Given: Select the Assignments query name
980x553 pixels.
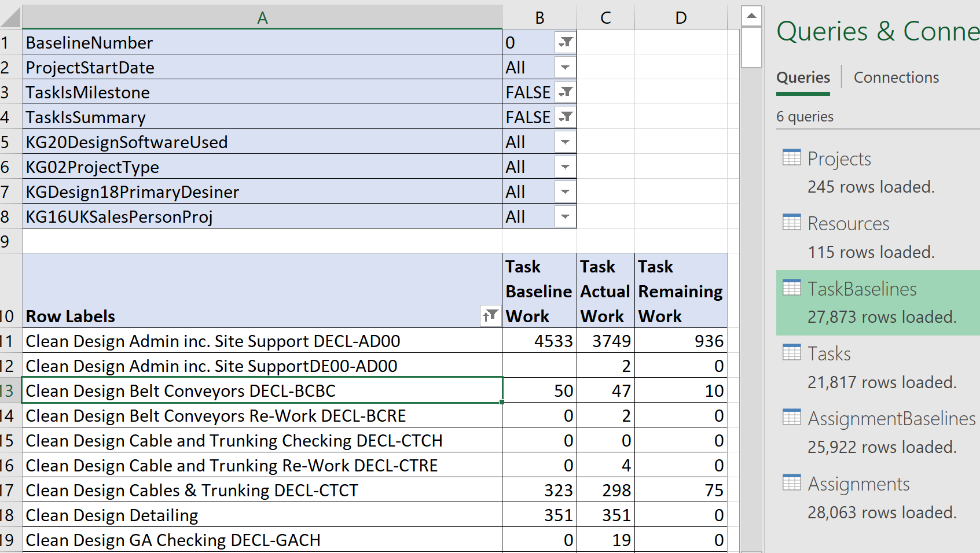Looking at the screenshot, I should click(x=859, y=484).
